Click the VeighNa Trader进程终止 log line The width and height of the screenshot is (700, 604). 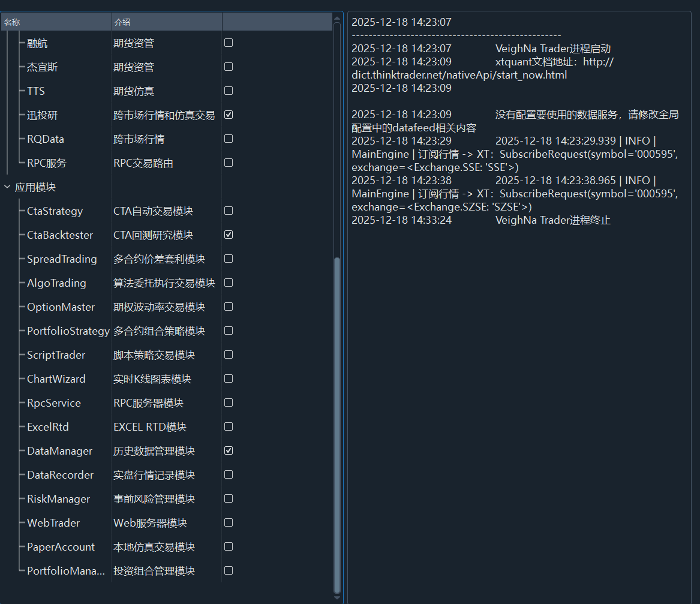coord(552,220)
